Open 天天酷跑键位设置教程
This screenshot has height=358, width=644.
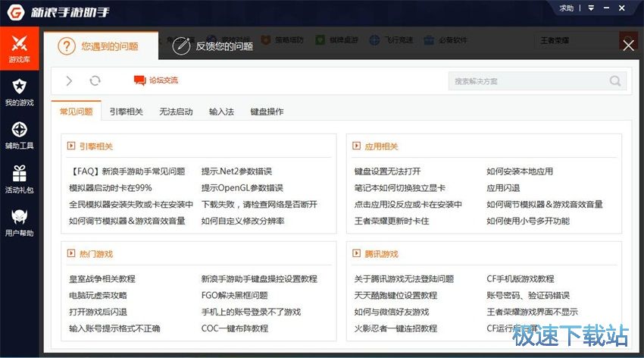395,295
